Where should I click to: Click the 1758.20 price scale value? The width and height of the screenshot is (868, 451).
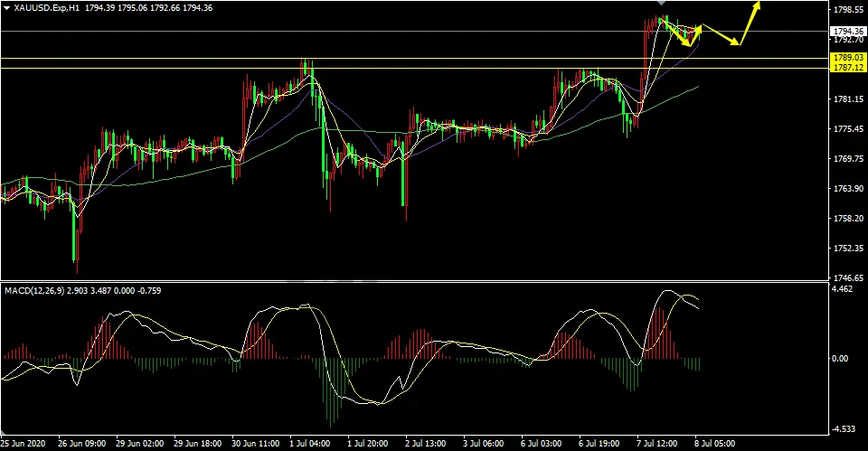pos(848,219)
